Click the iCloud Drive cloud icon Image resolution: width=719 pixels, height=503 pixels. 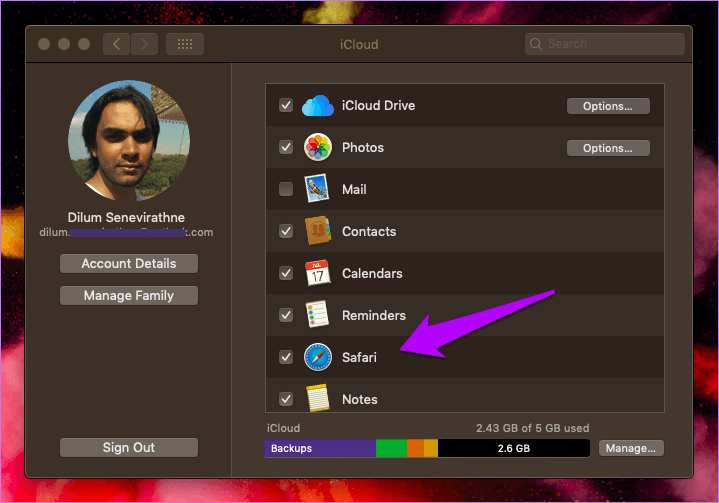click(318, 105)
